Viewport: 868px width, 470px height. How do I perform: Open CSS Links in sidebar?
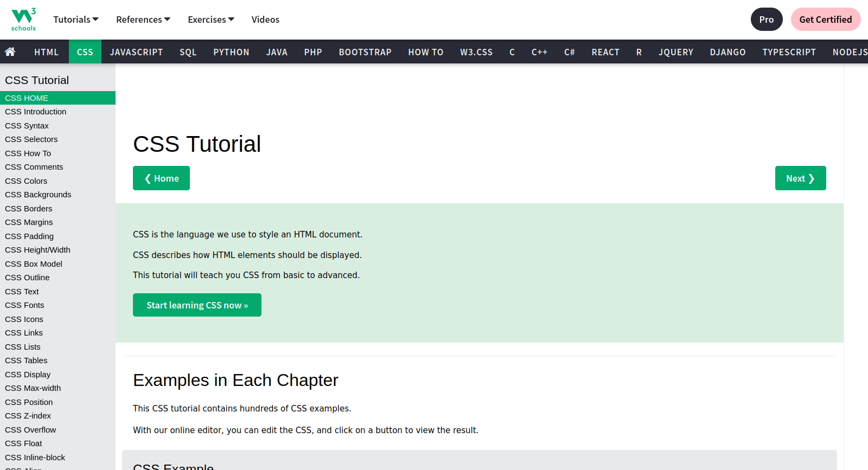58,333
